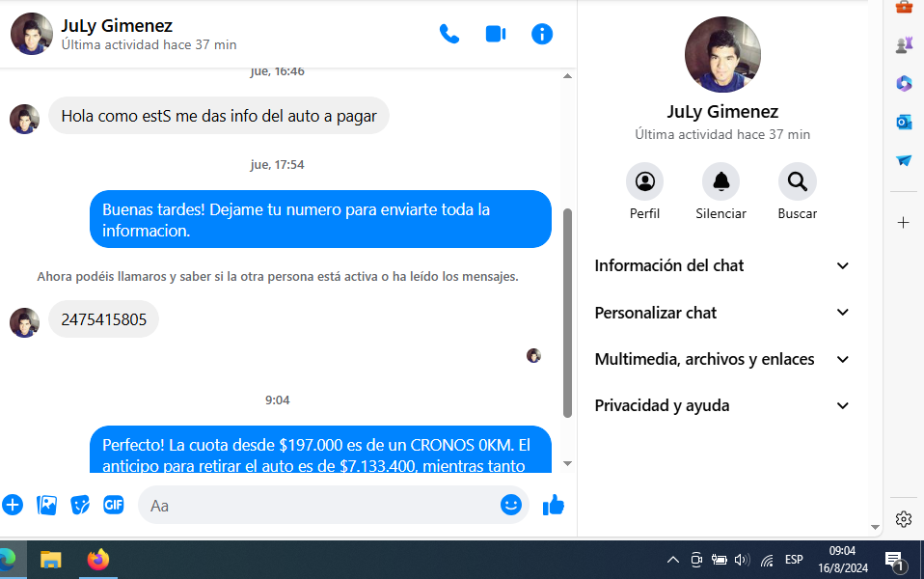Click the large profile photo in info panel

(x=722, y=54)
